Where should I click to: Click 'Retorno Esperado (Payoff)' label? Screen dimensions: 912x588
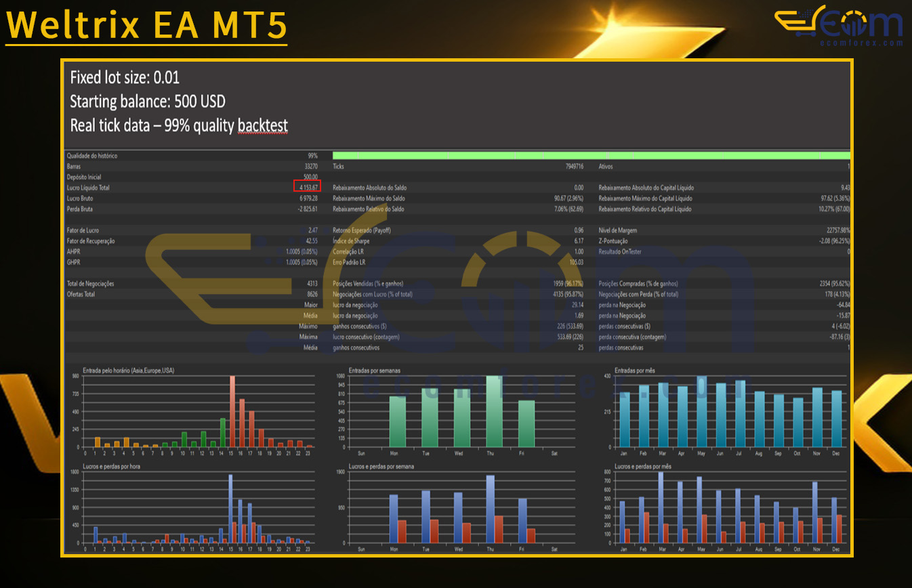[361, 230]
